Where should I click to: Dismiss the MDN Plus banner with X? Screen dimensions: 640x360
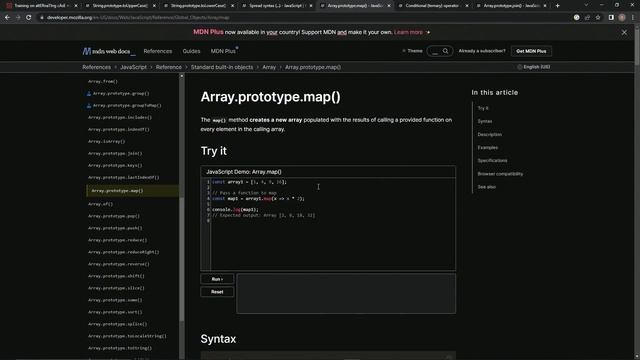pyautogui.click(x=624, y=32)
